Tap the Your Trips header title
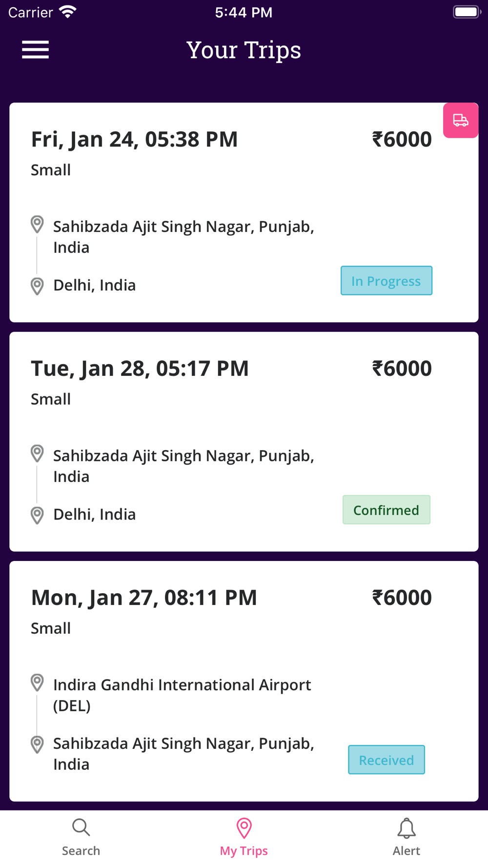This screenshot has width=488, height=868. [244, 50]
